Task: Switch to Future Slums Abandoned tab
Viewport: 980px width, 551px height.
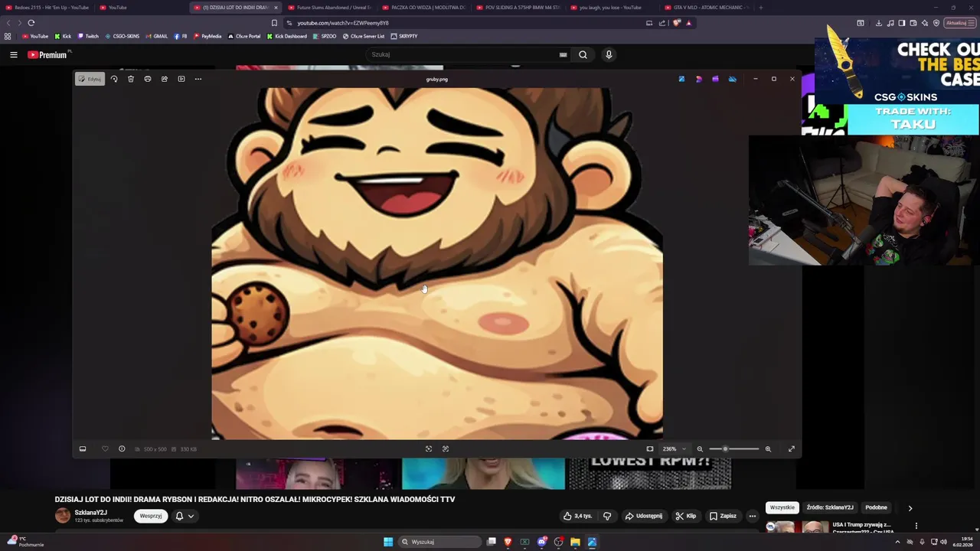Action: click(329, 8)
